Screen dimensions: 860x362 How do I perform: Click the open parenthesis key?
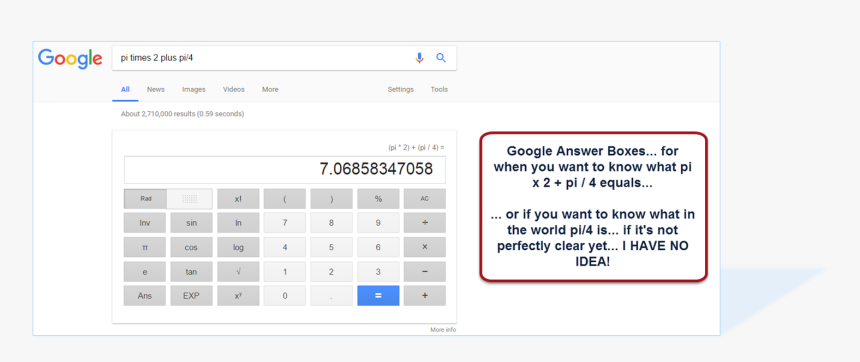tap(285, 199)
